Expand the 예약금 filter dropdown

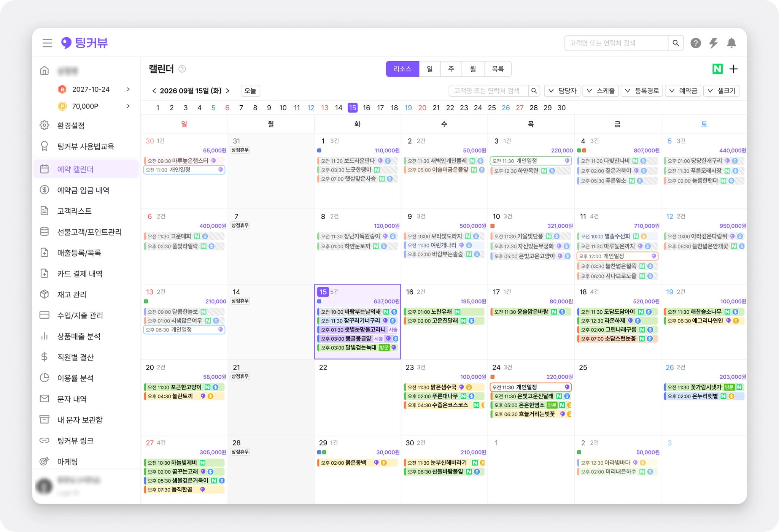(x=684, y=91)
